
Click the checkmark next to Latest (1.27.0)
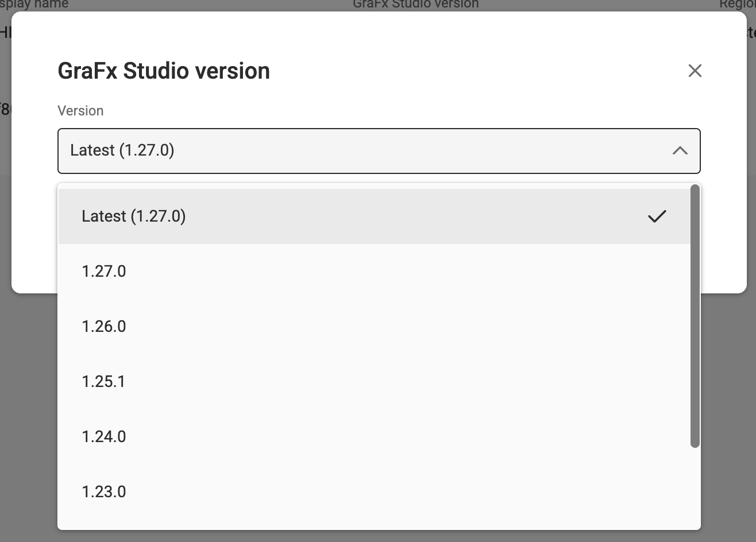(657, 216)
